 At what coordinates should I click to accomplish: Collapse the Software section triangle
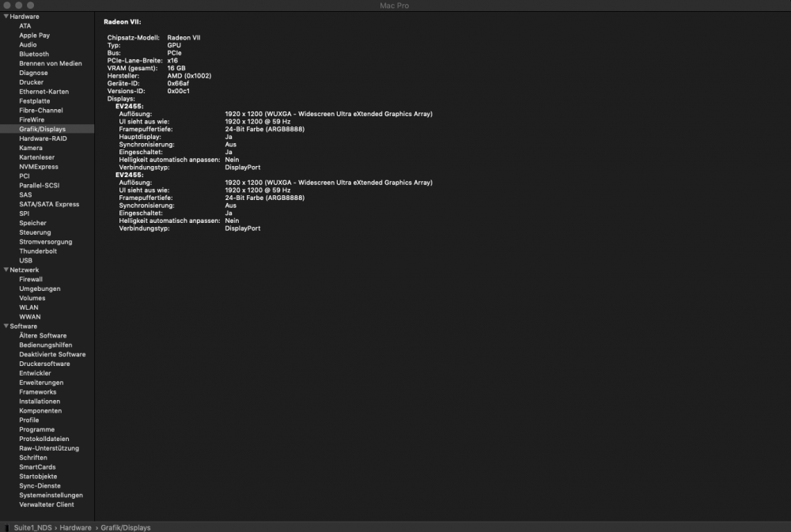[6, 326]
